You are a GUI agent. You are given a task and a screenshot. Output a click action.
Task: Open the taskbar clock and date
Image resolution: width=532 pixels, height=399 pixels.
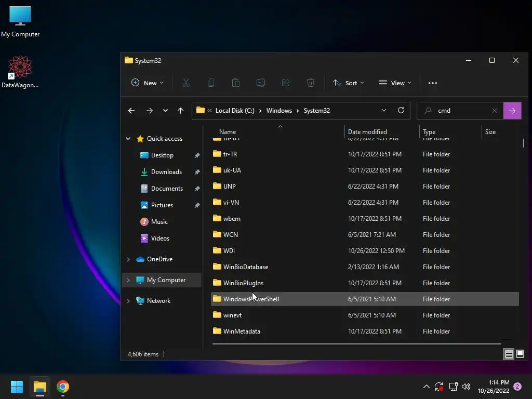(x=494, y=387)
